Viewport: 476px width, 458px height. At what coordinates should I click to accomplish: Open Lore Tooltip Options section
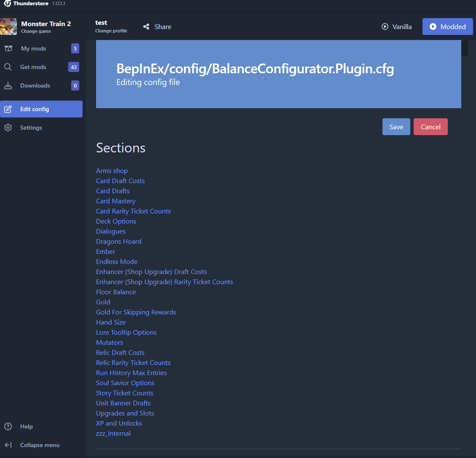point(126,333)
